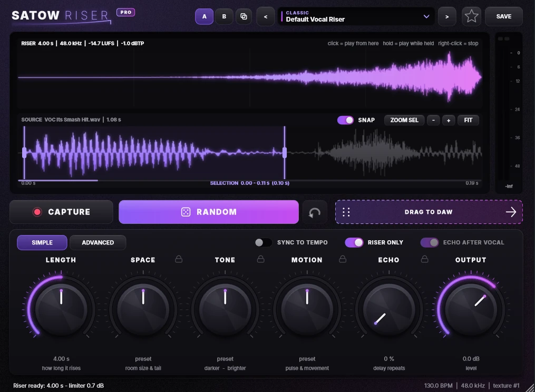Click the source waveform scrollbar thumb
The height and width of the screenshot is (392, 535).
(58, 180)
